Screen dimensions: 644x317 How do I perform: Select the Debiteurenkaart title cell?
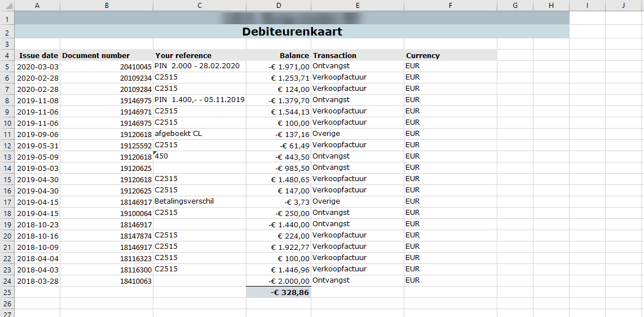pyautogui.click(x=292, y=32)
